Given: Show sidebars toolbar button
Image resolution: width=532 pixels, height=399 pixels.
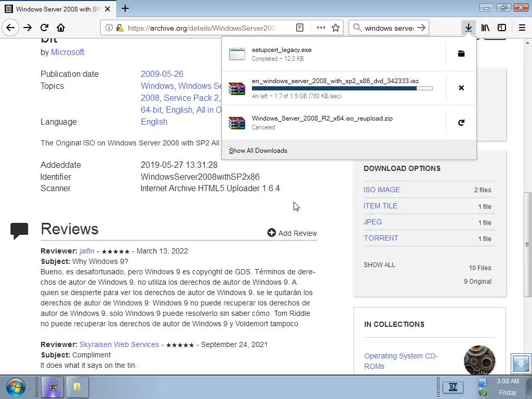Looking at the screenshot, I should [x=502, y=28].
